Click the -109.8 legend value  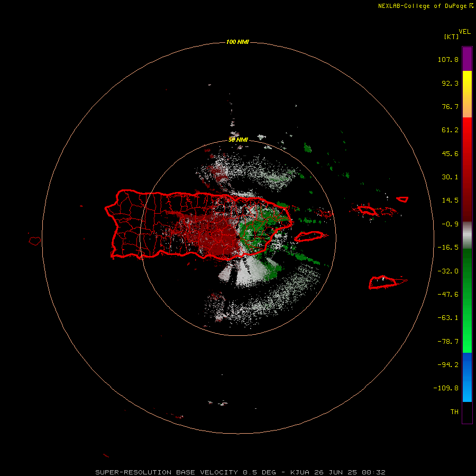(x=446, y=388)
